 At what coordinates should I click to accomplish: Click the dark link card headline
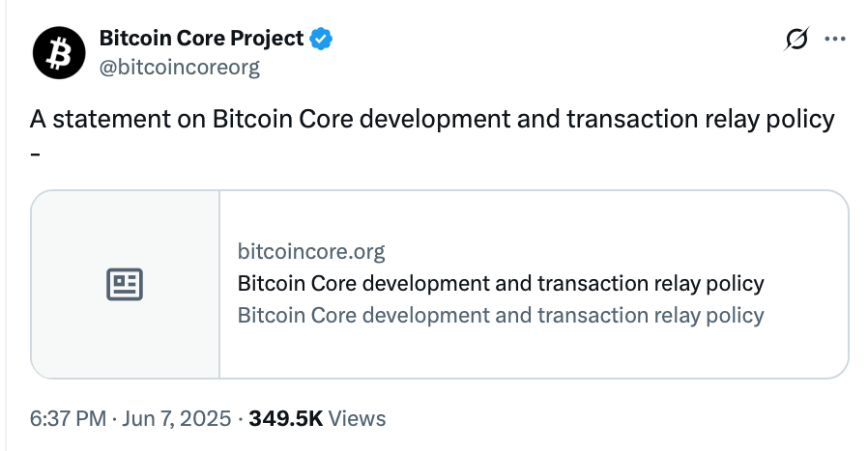click(x=500, y=284)
